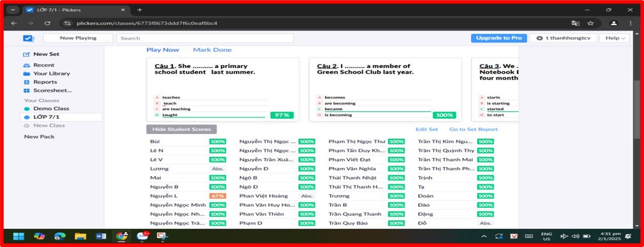Open Recent via its sidebar icon
644x247 pixels.
coord(27,65)
